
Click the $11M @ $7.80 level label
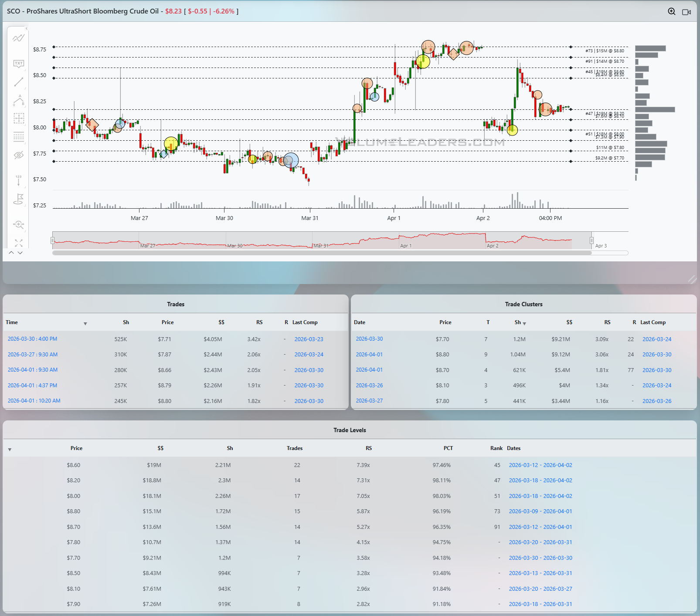pos(610,148)
